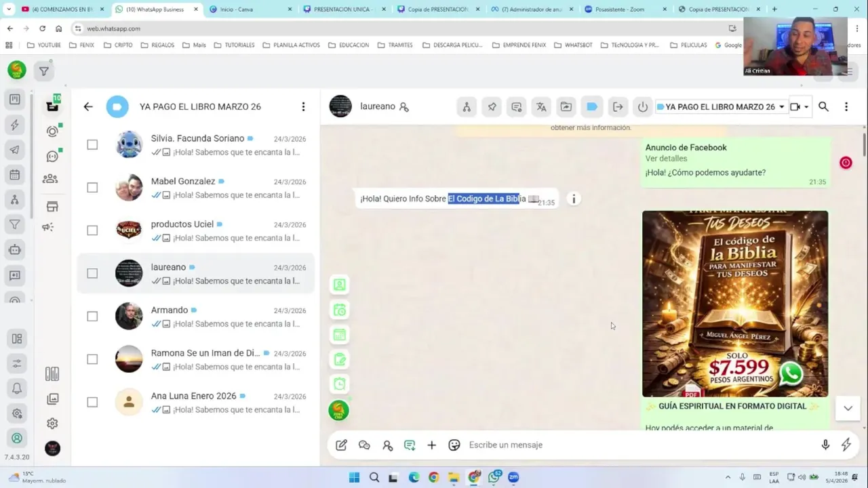This screenshot has height=488, width=868.
Task: Open the bell notifications icon in the CRM sidebar
Action: click(x=17, y=388)
